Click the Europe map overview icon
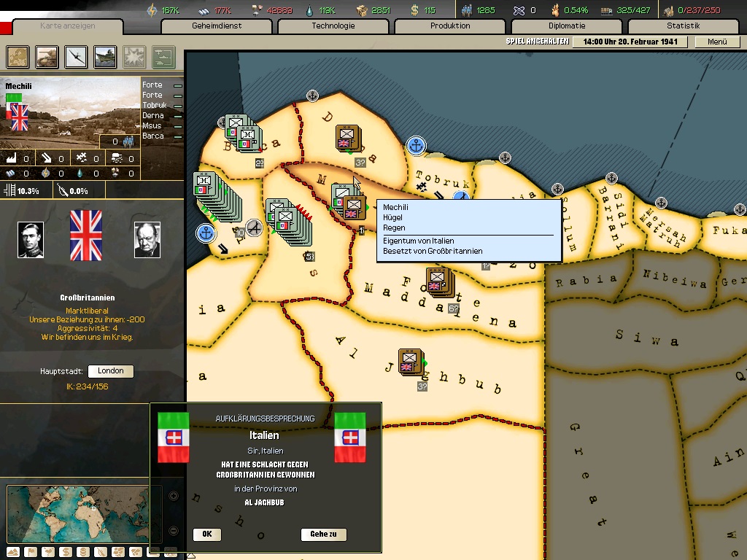 pos(18,56)
